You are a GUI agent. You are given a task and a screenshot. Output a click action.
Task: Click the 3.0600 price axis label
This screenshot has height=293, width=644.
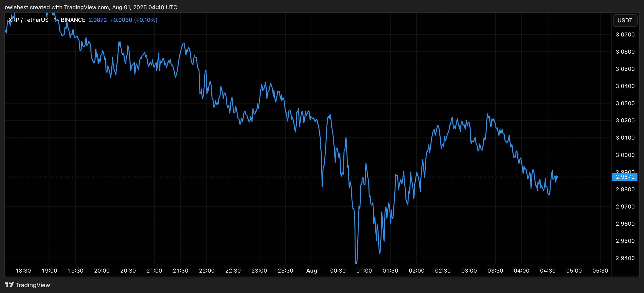(625, 52)
